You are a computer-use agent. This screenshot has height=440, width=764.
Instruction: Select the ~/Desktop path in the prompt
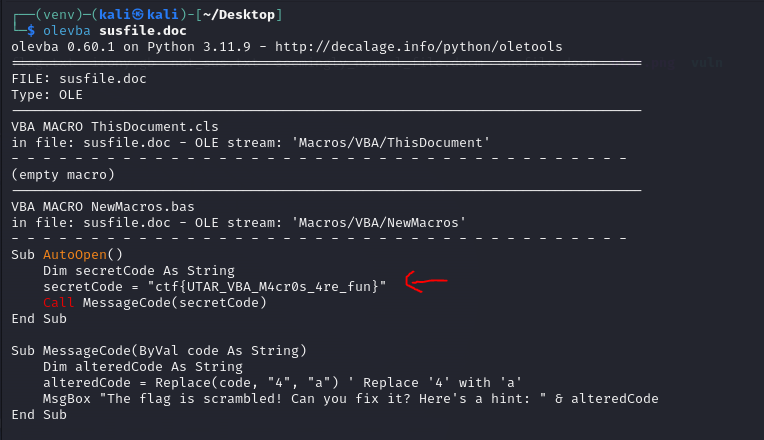238,15
